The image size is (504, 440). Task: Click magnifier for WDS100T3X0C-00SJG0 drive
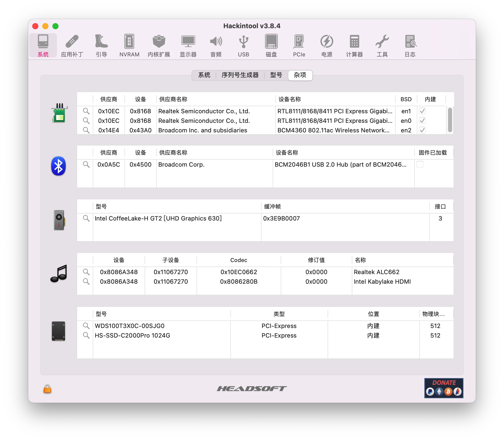pyautogui.click(x=86, y=326)
